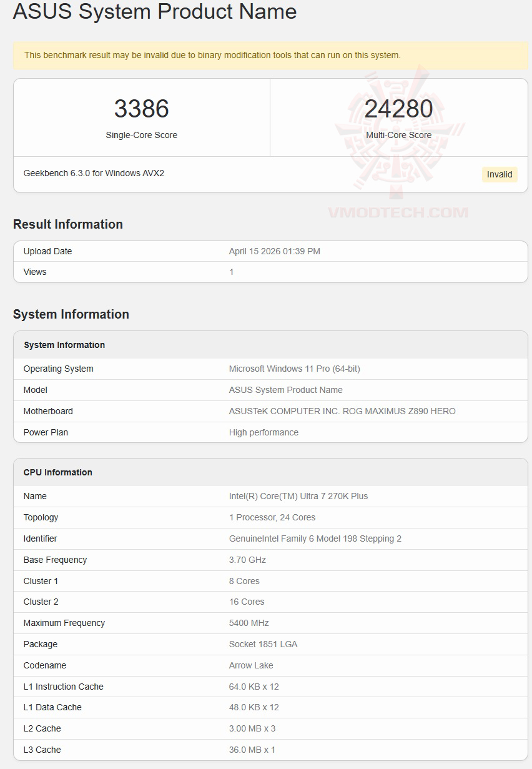Click the L2 Cache label
This screenshot has width=532, height=769.
tap(42, 728)
